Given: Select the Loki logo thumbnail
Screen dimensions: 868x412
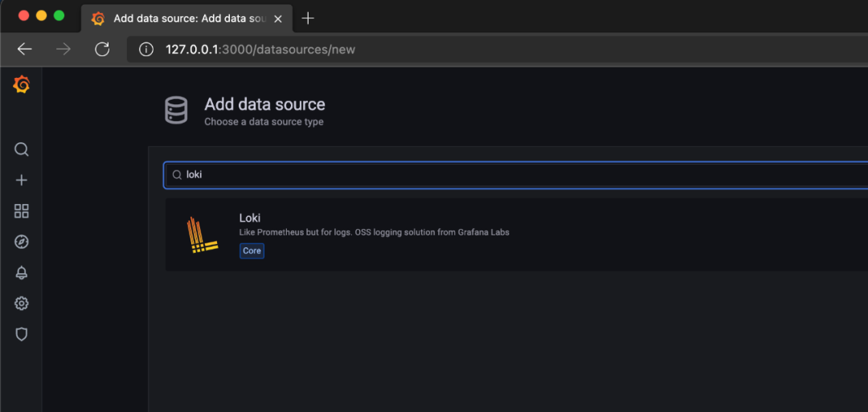Looking at the screenshot, I should pos(202,235).
